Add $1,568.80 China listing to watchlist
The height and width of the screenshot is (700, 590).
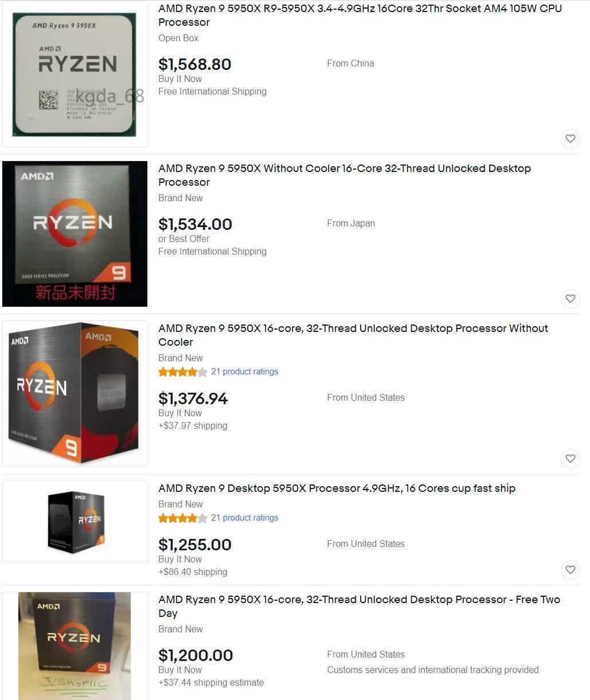[570, 139]
